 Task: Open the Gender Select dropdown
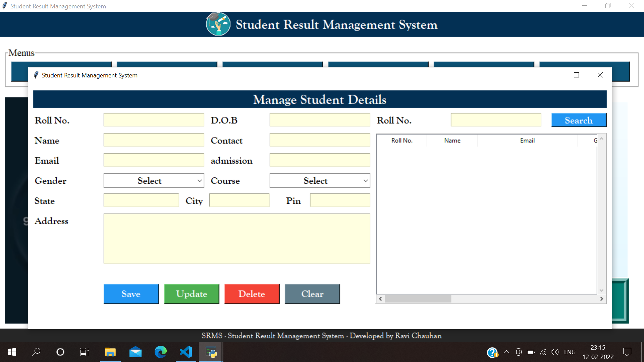coord(154,180)
